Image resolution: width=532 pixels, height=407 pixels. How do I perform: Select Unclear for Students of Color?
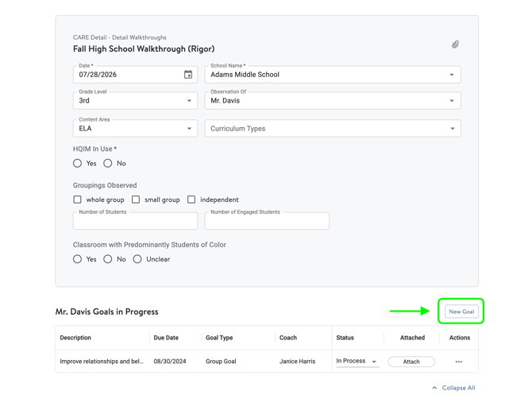[x=137, y=259]
